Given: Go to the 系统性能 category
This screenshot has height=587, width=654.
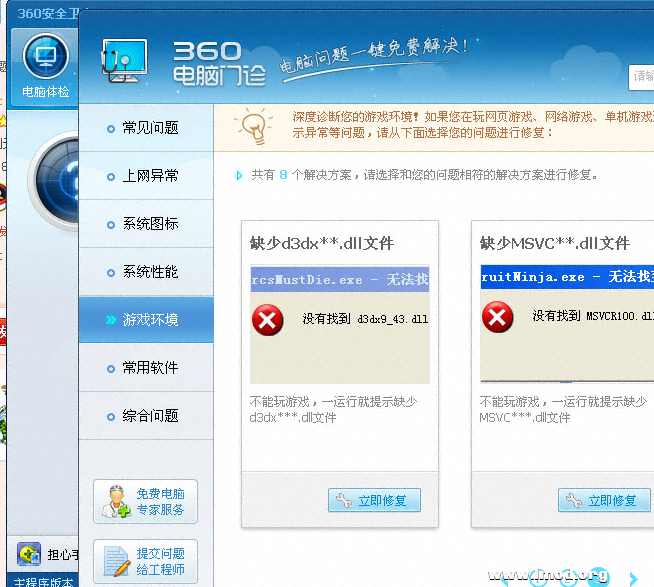Looking at the screenshot, I should 146,272.
